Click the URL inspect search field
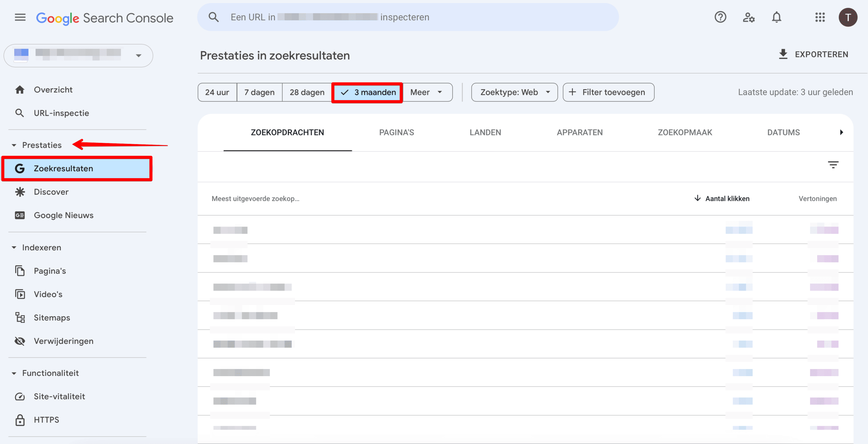Image resolution: width=868 pixels, height=444 pixels. tap(408, 17)
